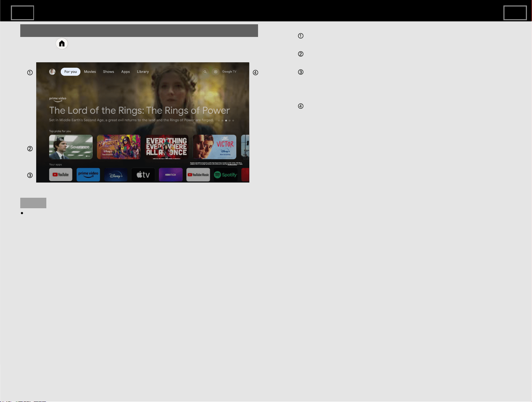
Task: Click the "Top picks for you" heading
Action: click(x=60, y=131)
